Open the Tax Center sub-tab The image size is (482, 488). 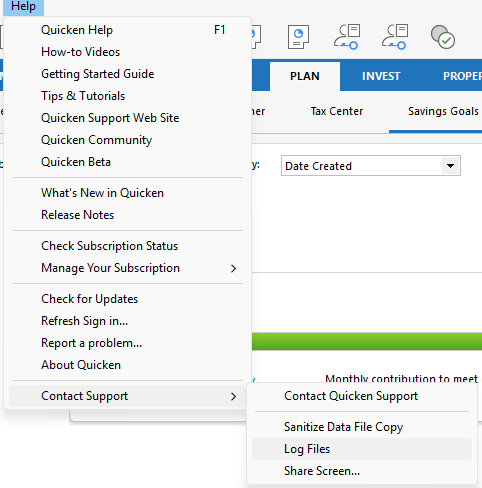point(337,111)
